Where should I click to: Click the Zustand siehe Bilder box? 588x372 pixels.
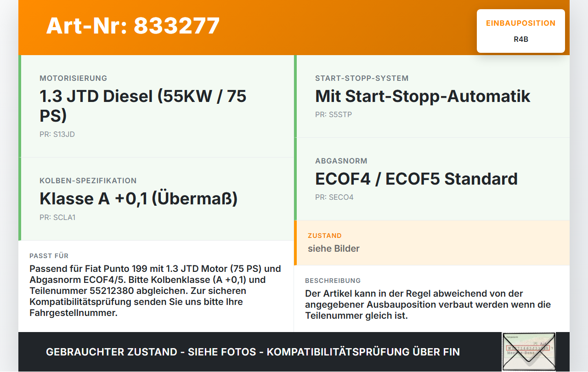pyautogui.click(x=432, y=243)
